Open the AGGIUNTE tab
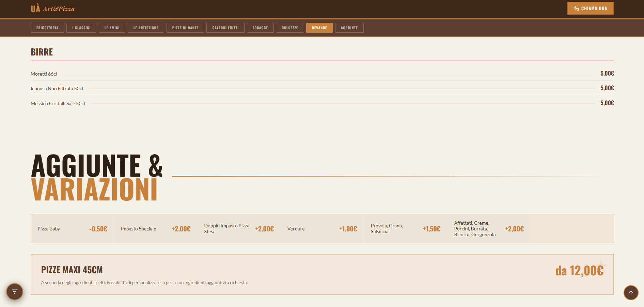Image resolution: width=644 pixels, height=307 pixels. click(349, 28)
